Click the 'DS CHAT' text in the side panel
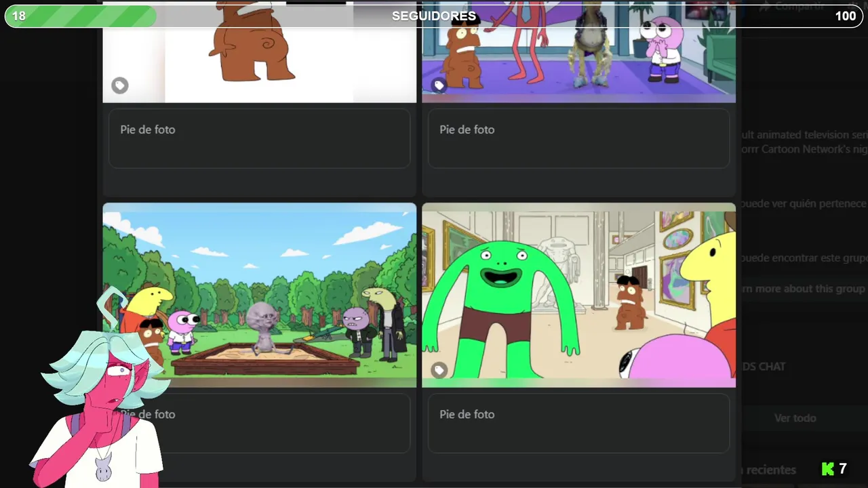Viewport: 868px width, 488px height. point(764,367)
